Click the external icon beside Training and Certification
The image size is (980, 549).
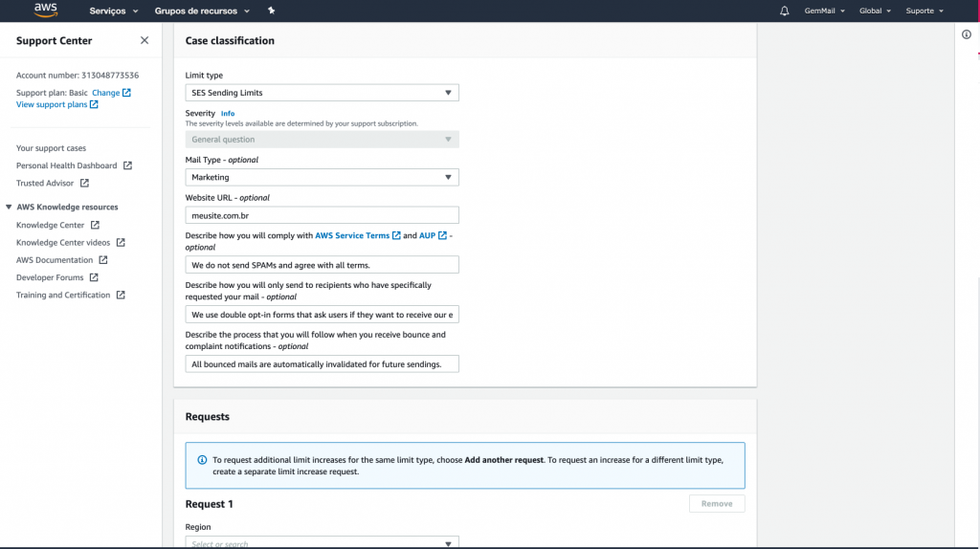tap(121, 295)
